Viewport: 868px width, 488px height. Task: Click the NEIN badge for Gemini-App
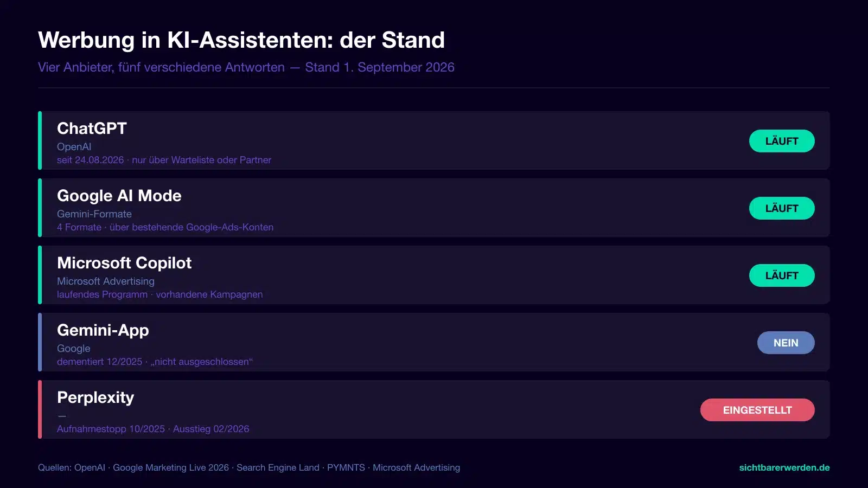pos(786,343)
